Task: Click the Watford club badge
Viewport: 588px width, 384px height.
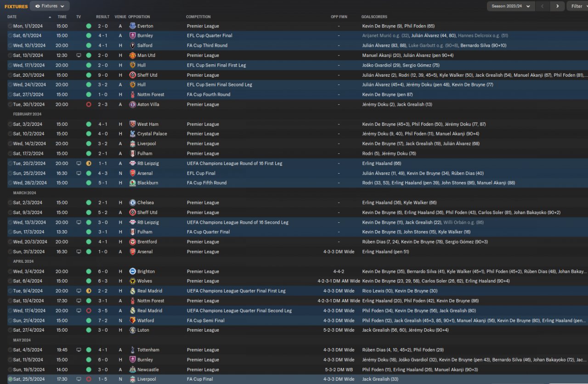Action: [x=133, y=321]
